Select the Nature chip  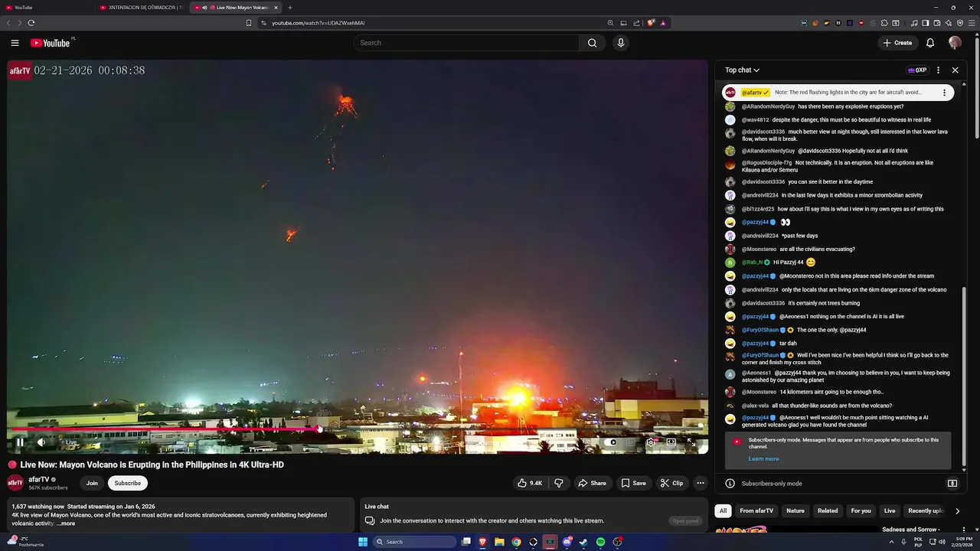[x=795, y=510]
